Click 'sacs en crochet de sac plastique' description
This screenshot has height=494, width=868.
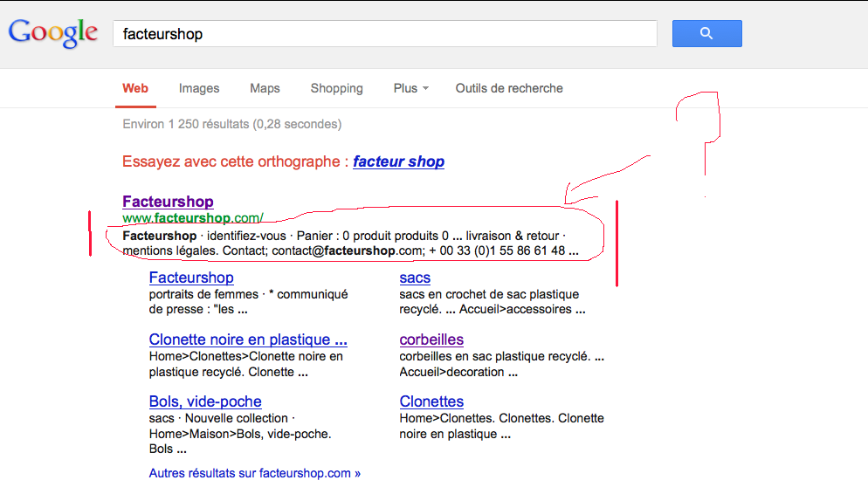[489, 294]
